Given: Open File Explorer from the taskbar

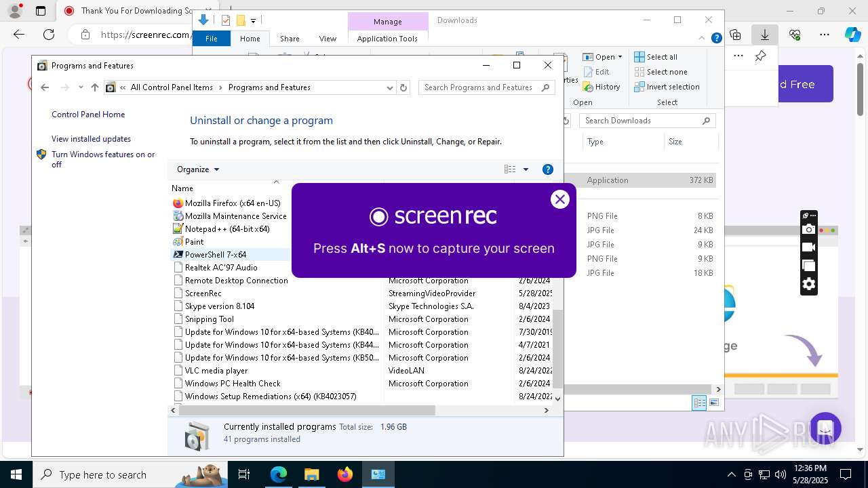Looking at the screenshot, I should pyautogui.click(x=311, y=474).
